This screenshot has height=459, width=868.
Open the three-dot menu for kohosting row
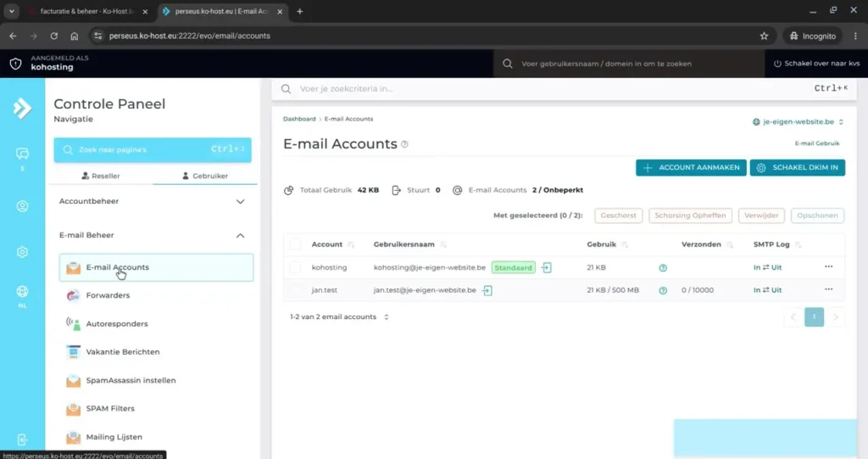(828, 266)
